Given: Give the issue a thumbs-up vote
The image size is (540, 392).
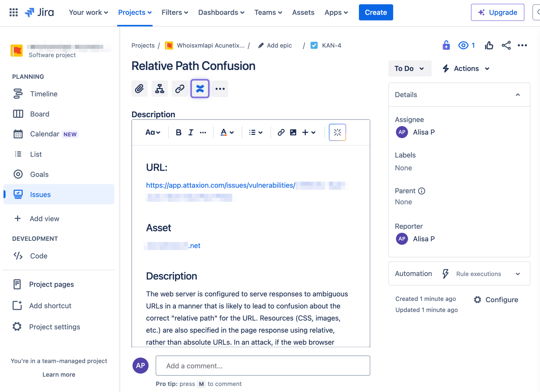Looking at the screenshot, I should point(489,45).
